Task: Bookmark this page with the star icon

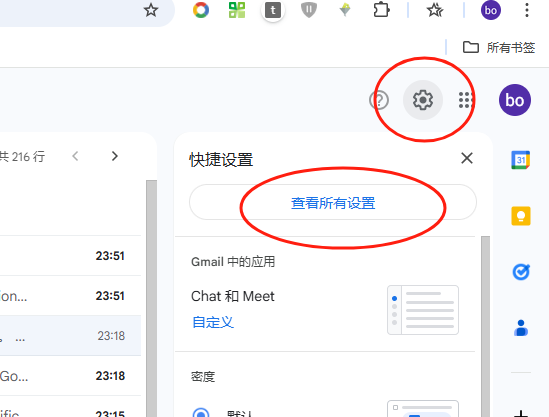Action: (x=151, y=10)
